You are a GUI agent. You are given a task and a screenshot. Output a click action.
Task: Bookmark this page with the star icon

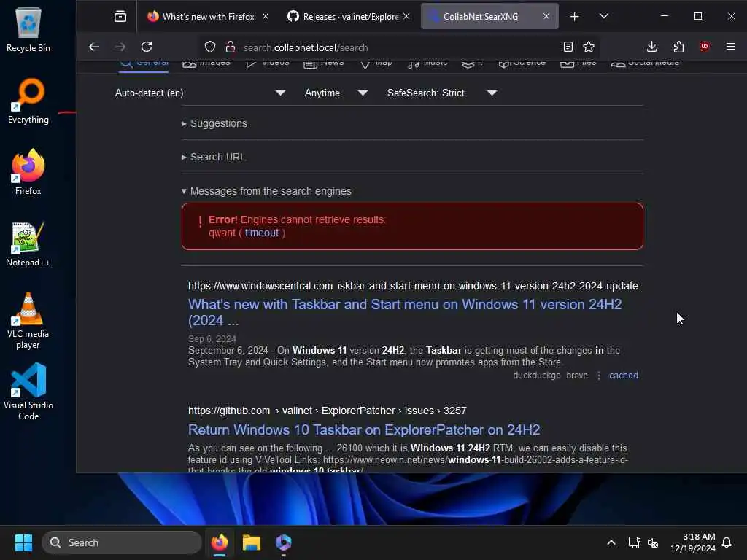[x=589, y=47]
